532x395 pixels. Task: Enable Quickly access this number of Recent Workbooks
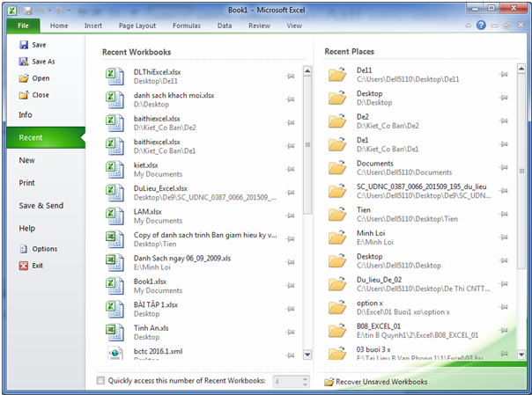pyautogui.click(x=100, y=380)
